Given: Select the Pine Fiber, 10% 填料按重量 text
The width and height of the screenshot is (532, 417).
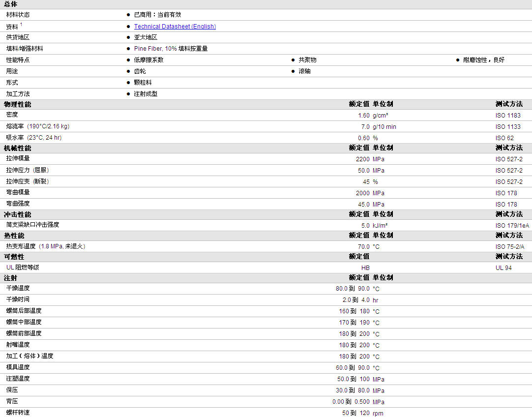Looking at the screenshot, I should coord(171,49).
